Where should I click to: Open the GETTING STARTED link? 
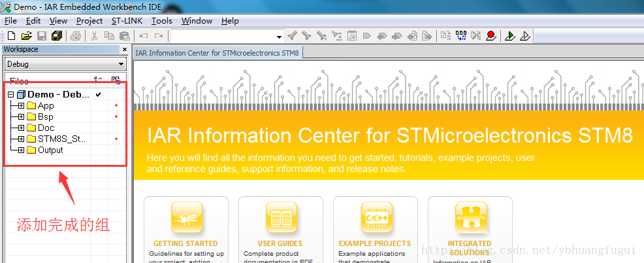click(x=185, y=243)
